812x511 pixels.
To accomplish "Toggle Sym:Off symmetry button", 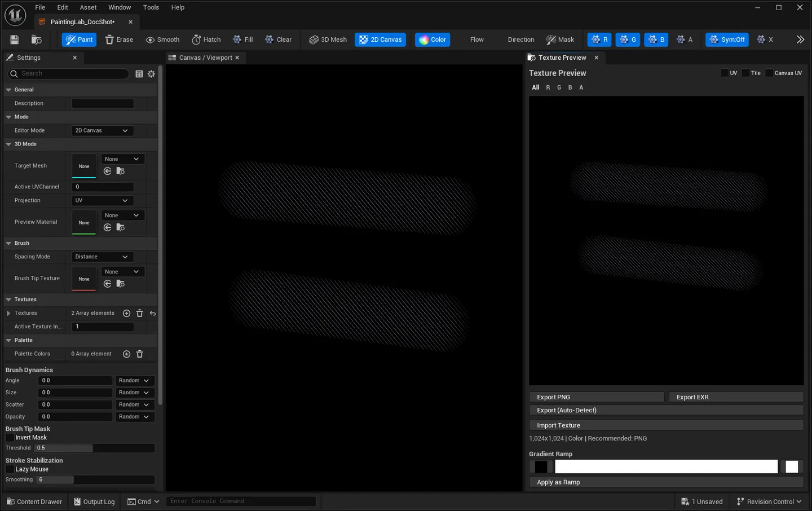I will click(x=727, y=39).
